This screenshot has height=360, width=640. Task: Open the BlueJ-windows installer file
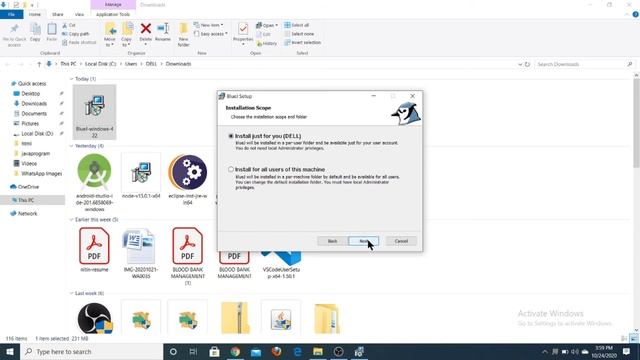pos(94,112)
